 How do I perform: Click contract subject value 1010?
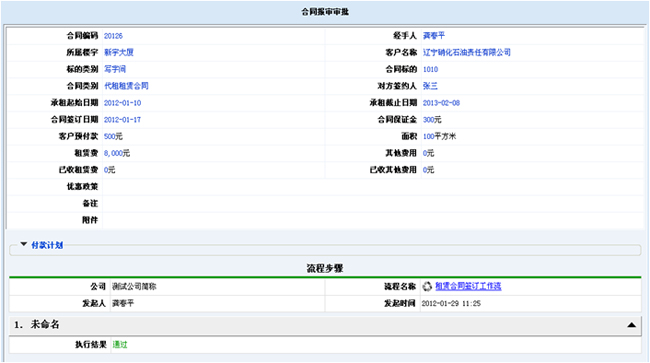click(x=430, y=70)
